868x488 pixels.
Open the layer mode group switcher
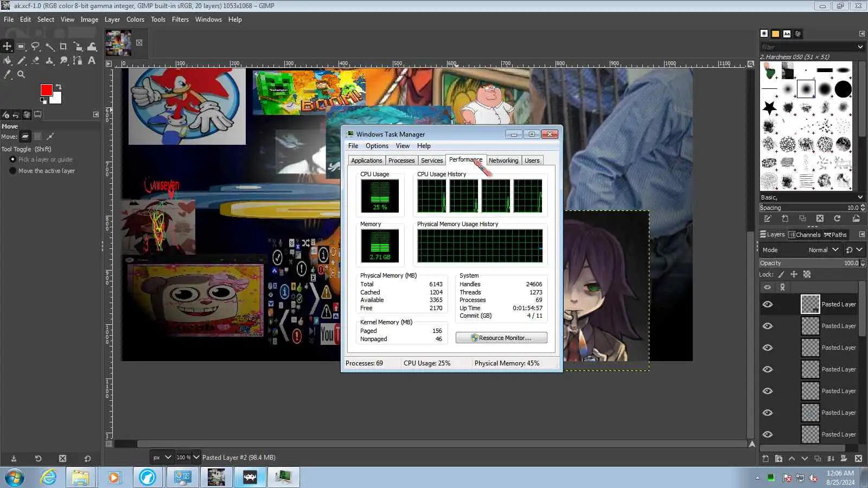pyautogui.click(x=854, y=250)
